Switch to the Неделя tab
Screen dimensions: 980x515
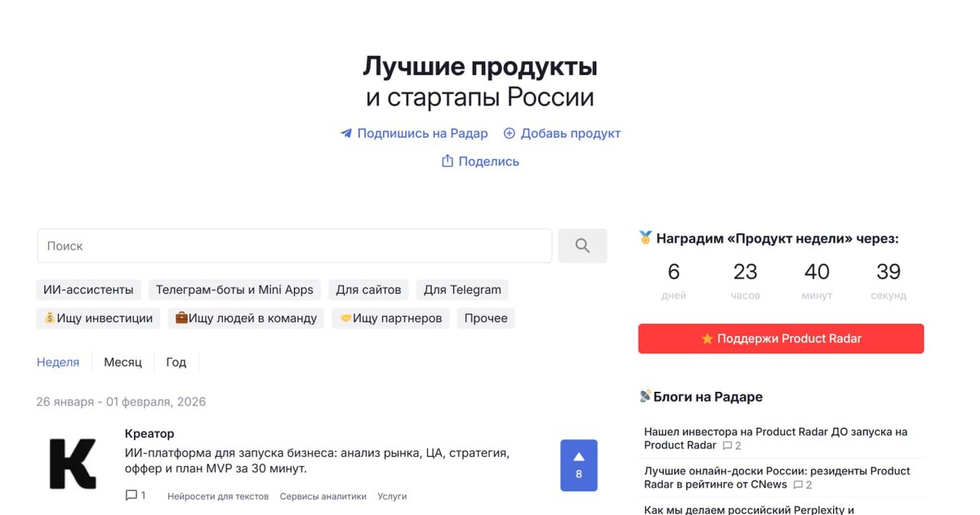coord(58,362)
